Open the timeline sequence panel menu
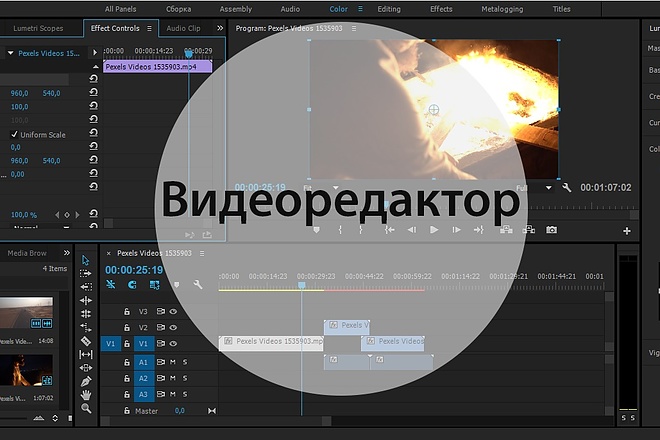Image resolution: width=660 pixels, height=440 pixels. click(x=202, y=253)
